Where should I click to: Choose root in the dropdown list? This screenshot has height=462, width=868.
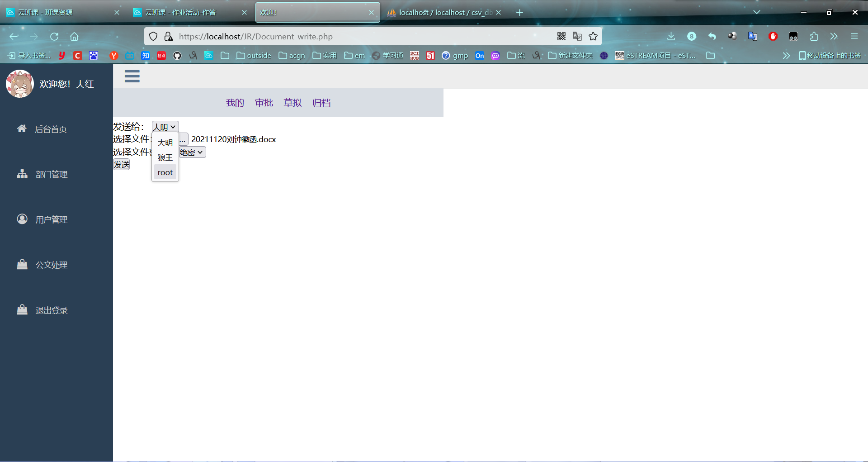165,172
